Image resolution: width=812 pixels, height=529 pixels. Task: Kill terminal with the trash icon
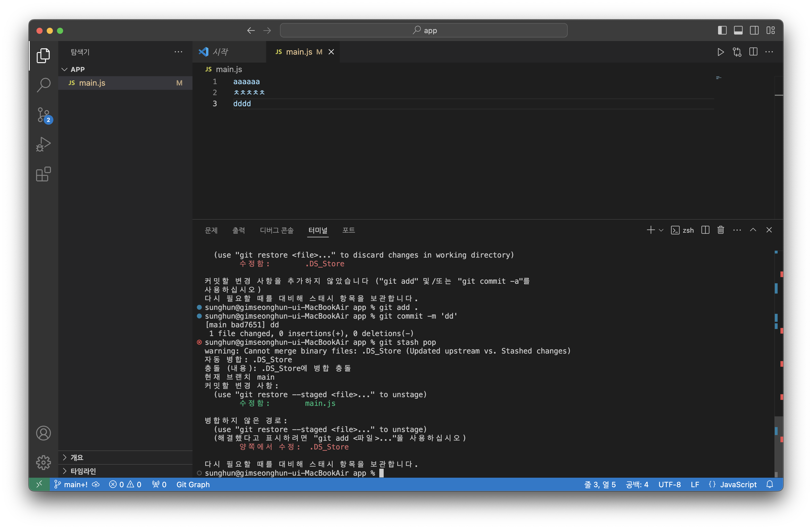click(x=721, y=230)
